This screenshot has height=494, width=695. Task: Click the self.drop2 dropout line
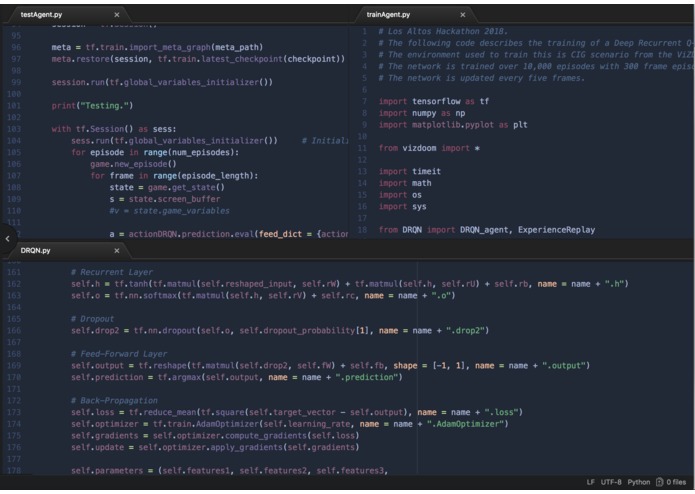click(280, 331)
